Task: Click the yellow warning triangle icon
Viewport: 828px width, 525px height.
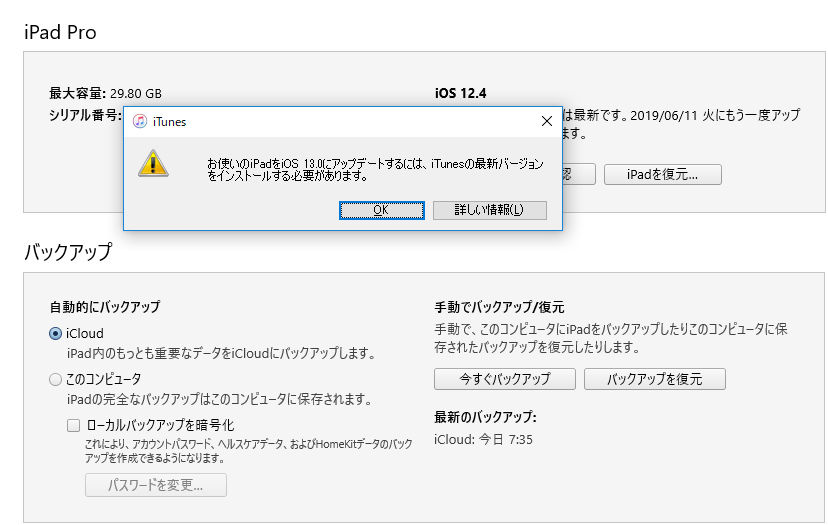Action: click(153, 164)
